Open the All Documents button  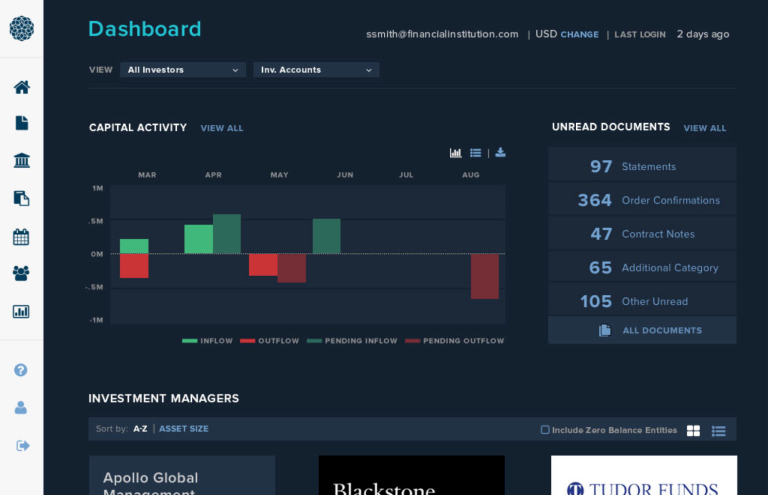pos(642,330)
